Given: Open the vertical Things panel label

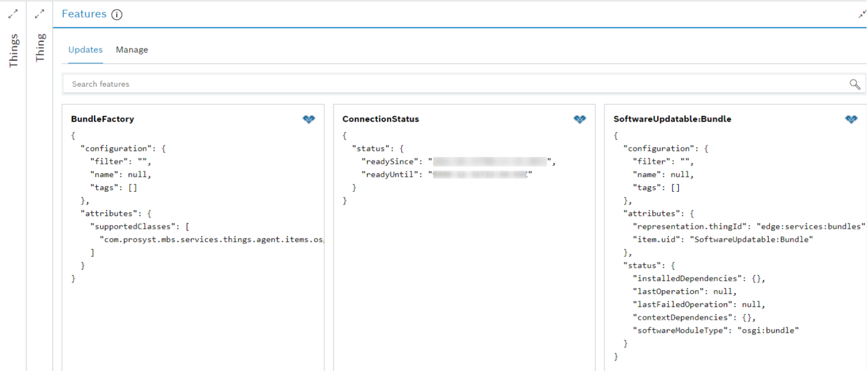Looking at the screenshot, I should [x=13, y=50].
